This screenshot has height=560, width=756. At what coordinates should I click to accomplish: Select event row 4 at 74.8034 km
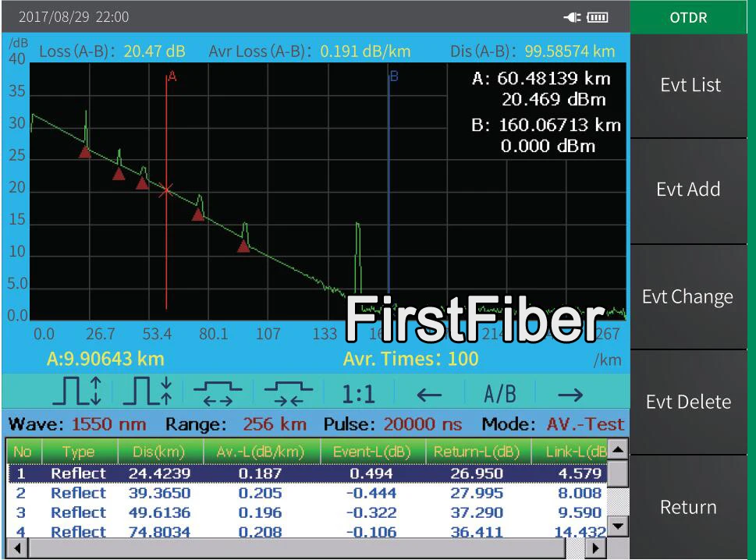307,531
